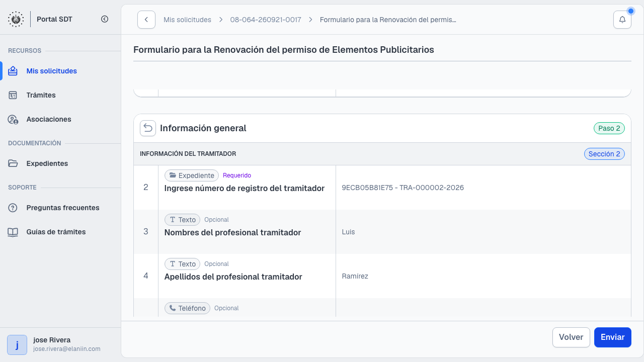
Task: Click the Enviar button
Action: (613, 337)
